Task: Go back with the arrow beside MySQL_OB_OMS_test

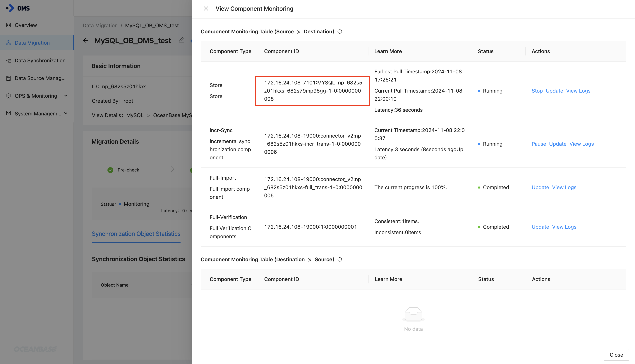Action: click(86, 41)
